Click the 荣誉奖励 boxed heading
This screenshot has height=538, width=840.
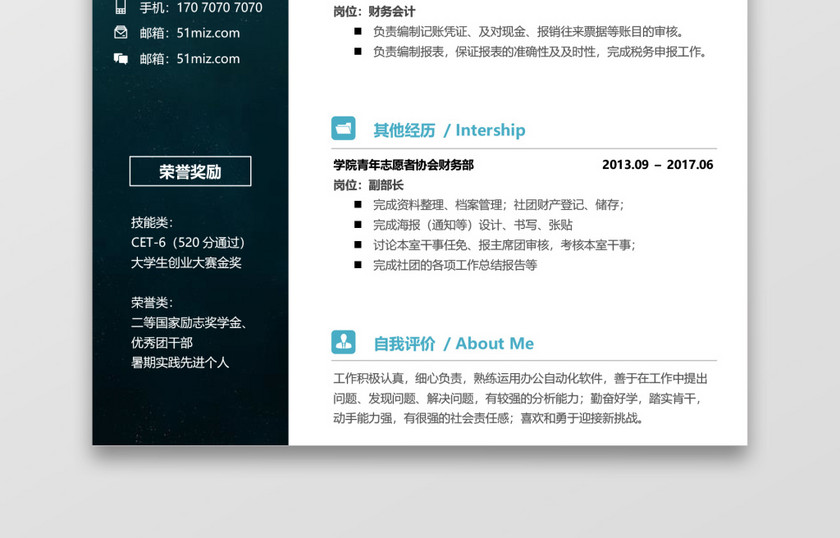pos(190,171)
